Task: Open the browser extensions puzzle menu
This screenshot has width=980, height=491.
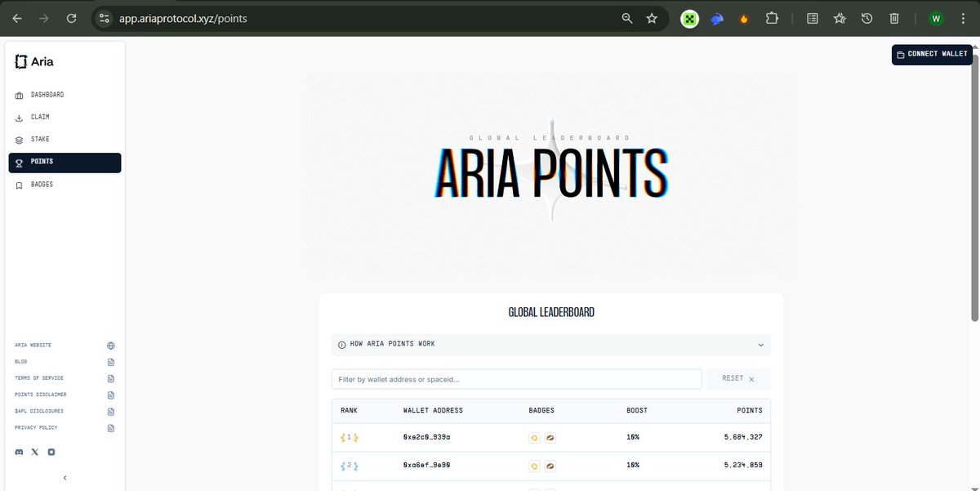Action: tap(772, 17)
